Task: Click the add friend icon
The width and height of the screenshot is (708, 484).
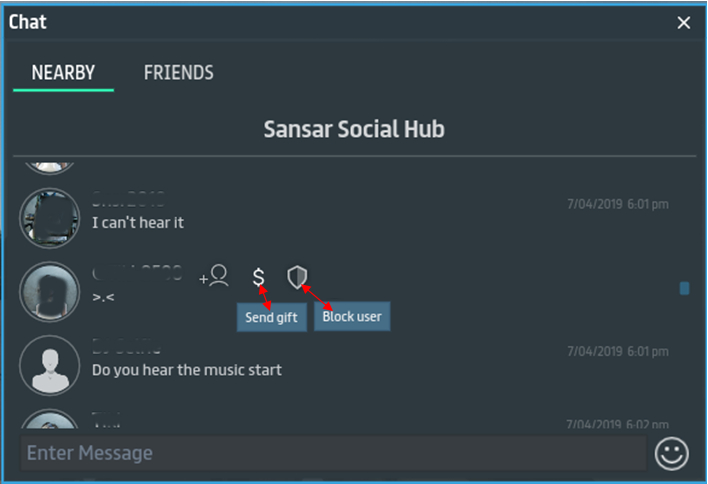Action: (214, 277)
